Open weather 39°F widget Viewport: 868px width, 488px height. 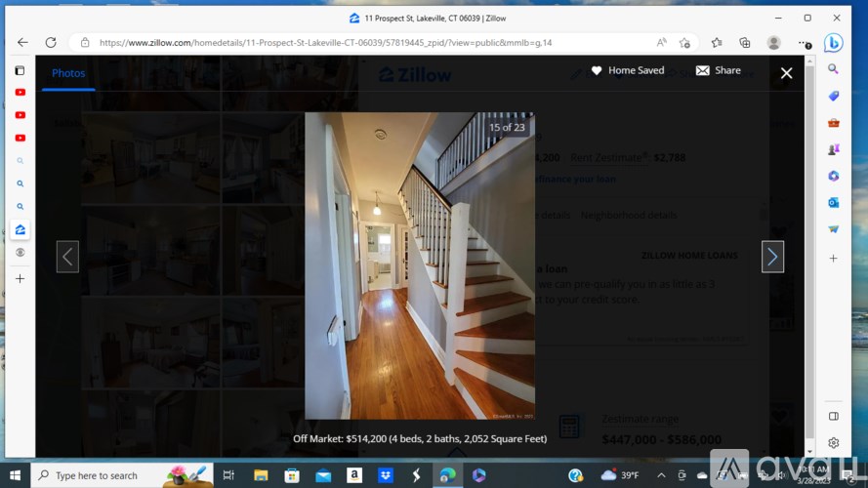[x=620, y=475]
